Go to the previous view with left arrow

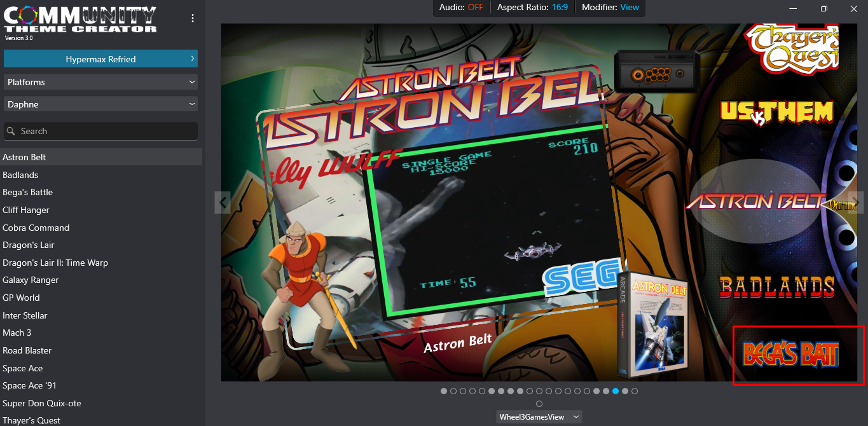point(222,203)
